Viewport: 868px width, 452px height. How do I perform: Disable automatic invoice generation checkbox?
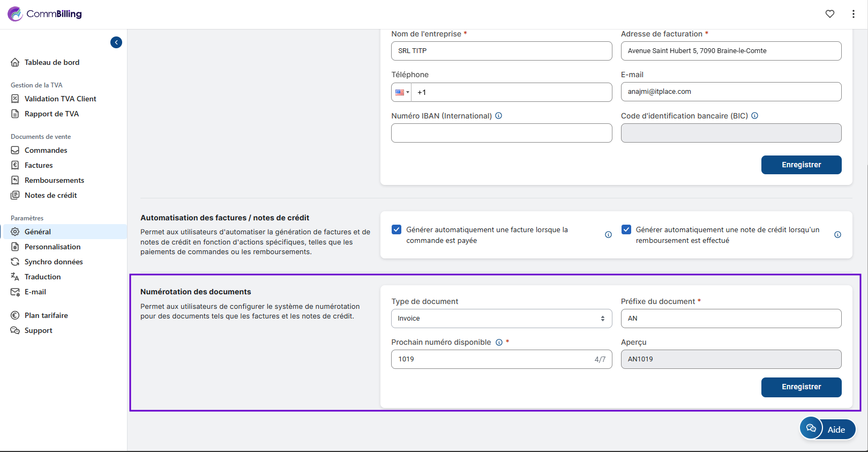coord(396,229)
